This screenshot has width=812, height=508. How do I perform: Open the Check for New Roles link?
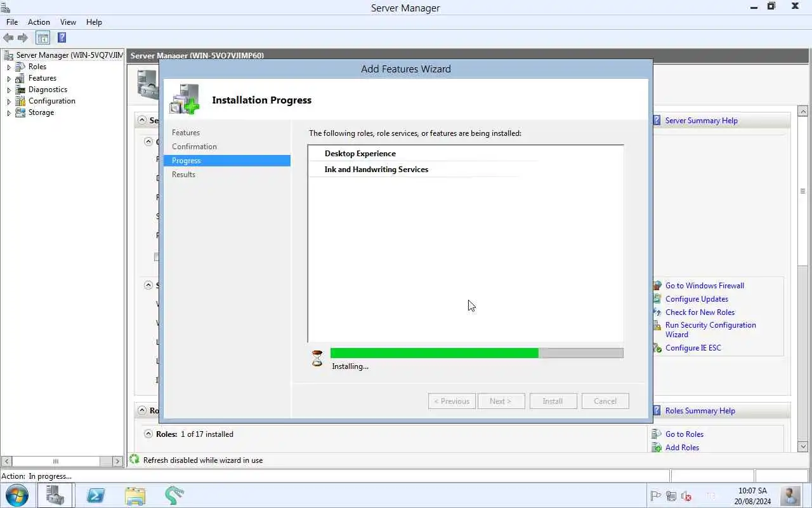click(700, 312)
